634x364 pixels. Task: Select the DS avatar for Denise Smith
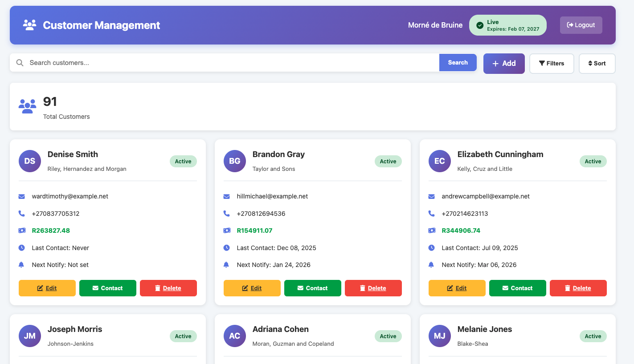pyautogui.click(x=29, y=161)
